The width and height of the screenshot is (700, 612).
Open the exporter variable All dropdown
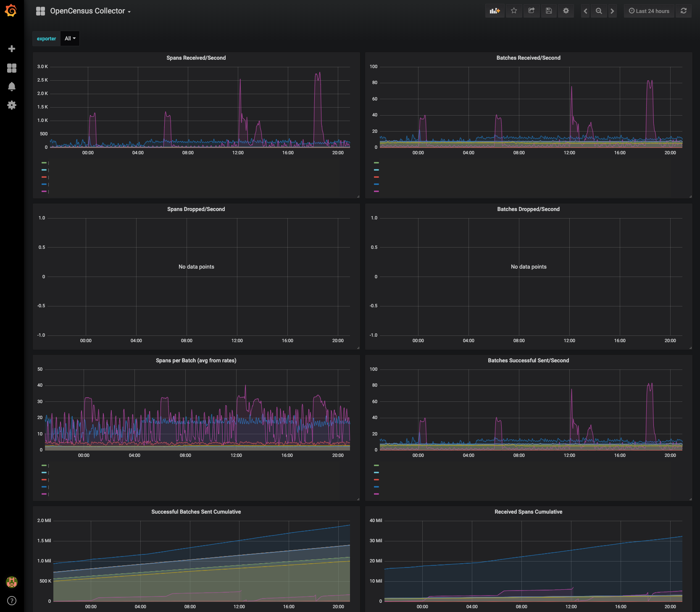tap(70, 39)
